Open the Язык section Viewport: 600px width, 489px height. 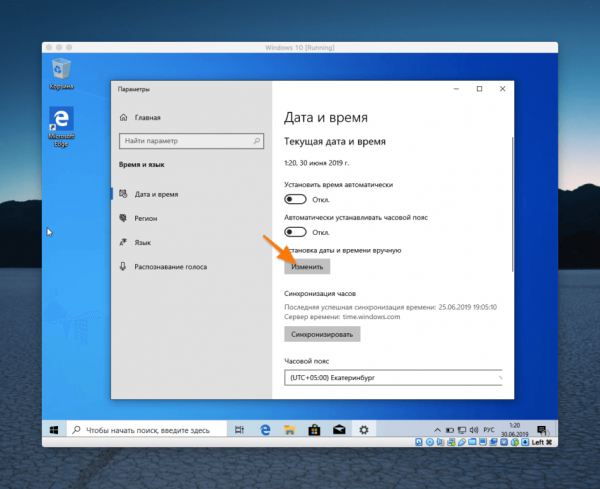point(191,243)
